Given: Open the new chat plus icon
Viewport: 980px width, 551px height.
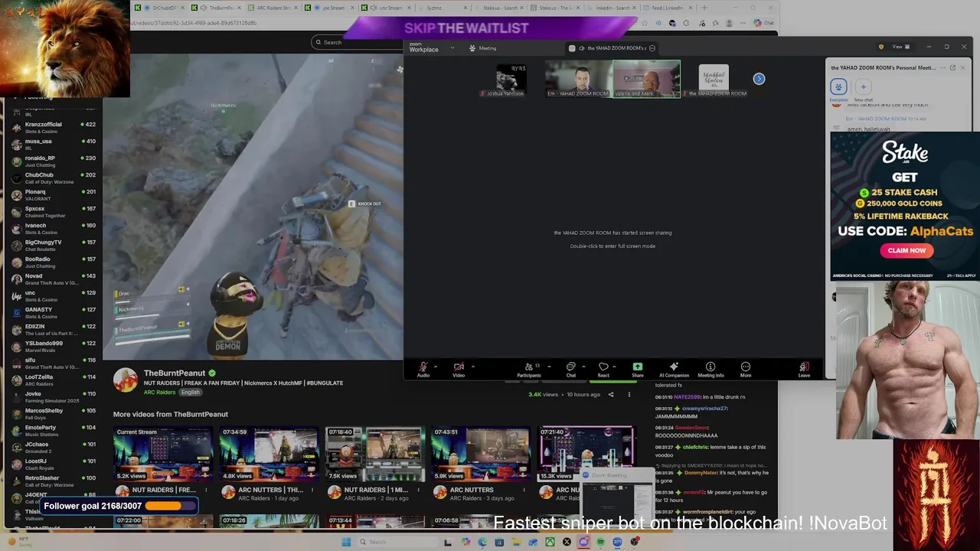Looking at the screenshot, I should click(863, 86).
